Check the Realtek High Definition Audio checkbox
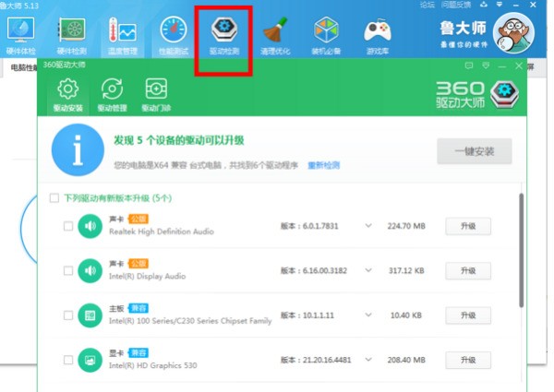Viewport: 554px width, 392px height. click(x=67, y=226)
